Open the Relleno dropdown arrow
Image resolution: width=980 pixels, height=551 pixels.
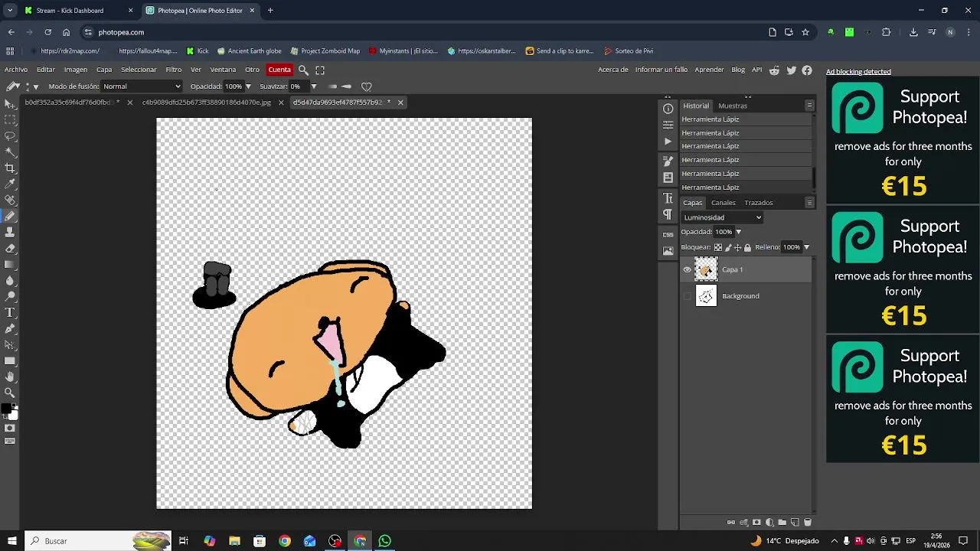[x=806, y=247]
